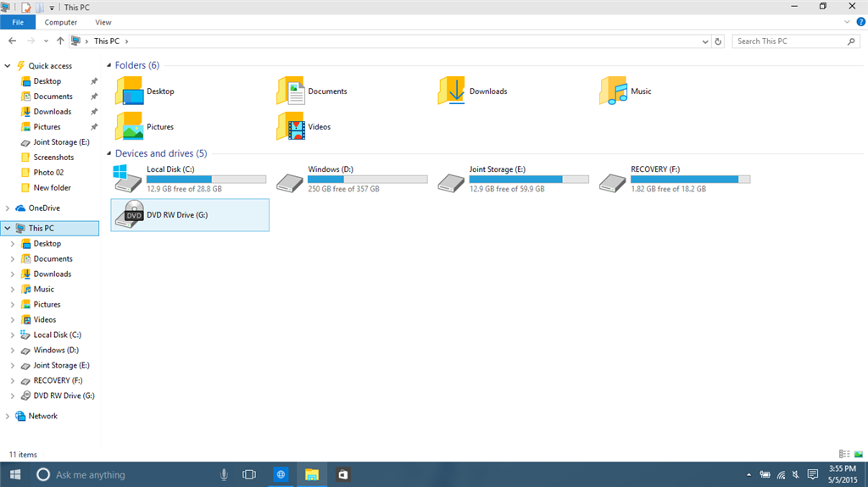This screenshot has height=487, width=868.
Task: Open the Computer ribbon tab
Action: [61, 22]
